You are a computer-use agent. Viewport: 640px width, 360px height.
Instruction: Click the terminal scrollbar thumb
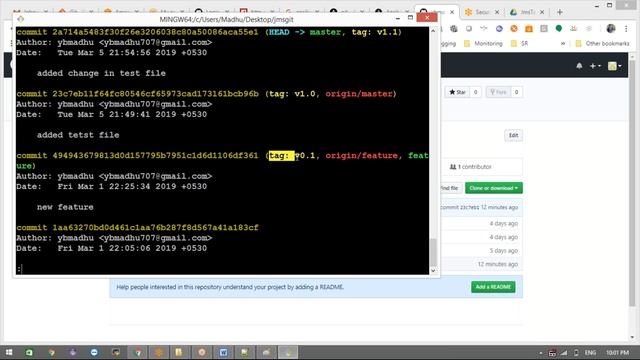pyautogui.click(x=433, y=252)
